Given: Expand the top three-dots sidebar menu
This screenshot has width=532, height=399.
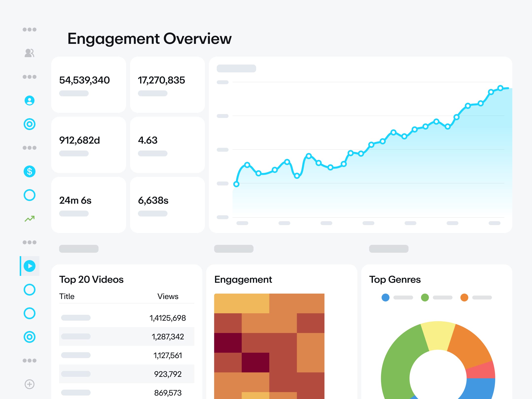Looking at the screenshot, I should coord(29,30).
